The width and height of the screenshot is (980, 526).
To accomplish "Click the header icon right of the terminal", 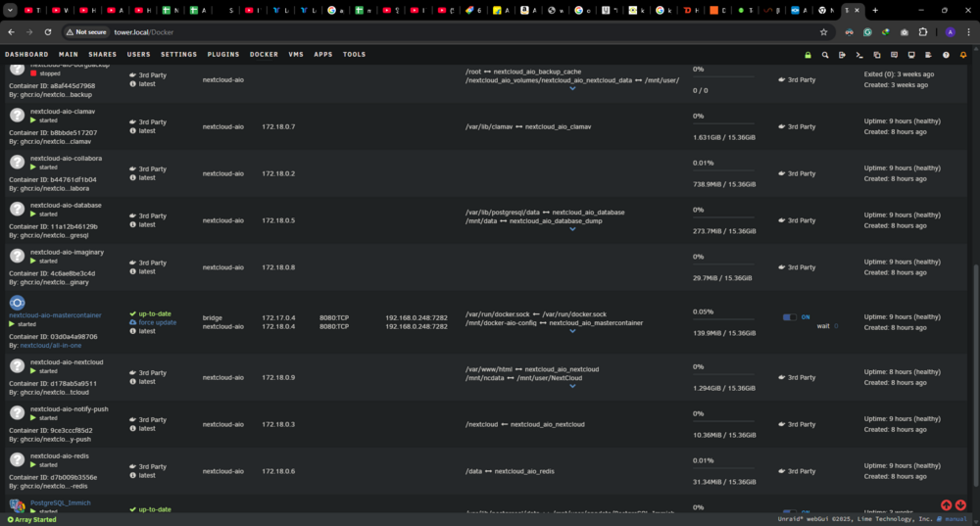I will 877,55.
